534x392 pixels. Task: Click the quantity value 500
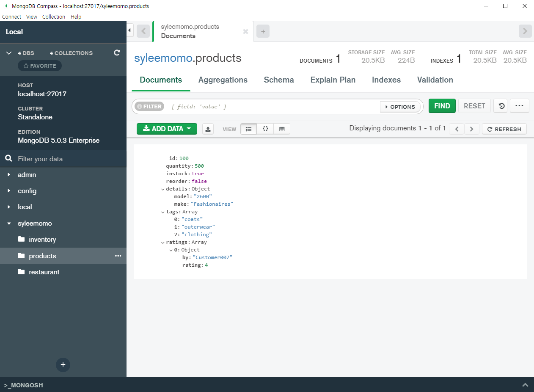tap(199, 166)
